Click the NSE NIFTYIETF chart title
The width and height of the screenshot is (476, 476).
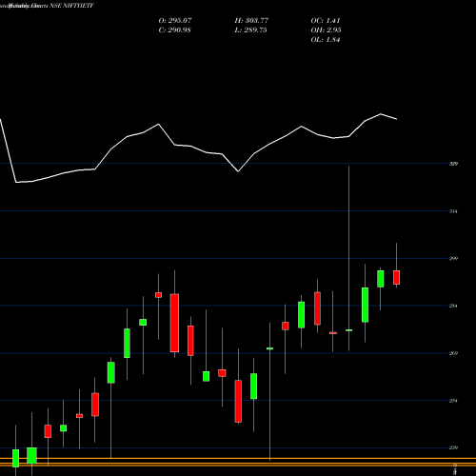(72, 6)
